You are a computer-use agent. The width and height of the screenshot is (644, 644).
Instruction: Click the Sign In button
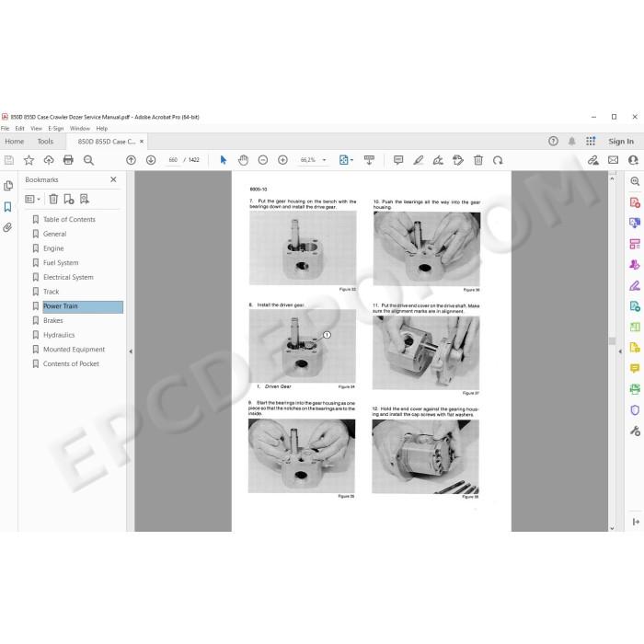[621, 142]
